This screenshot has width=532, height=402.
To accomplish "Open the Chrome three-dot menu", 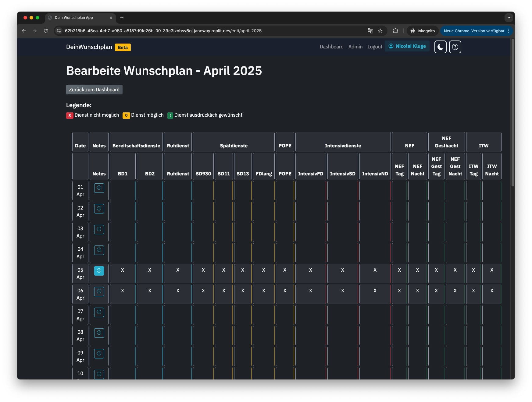I will pos(508,31).
